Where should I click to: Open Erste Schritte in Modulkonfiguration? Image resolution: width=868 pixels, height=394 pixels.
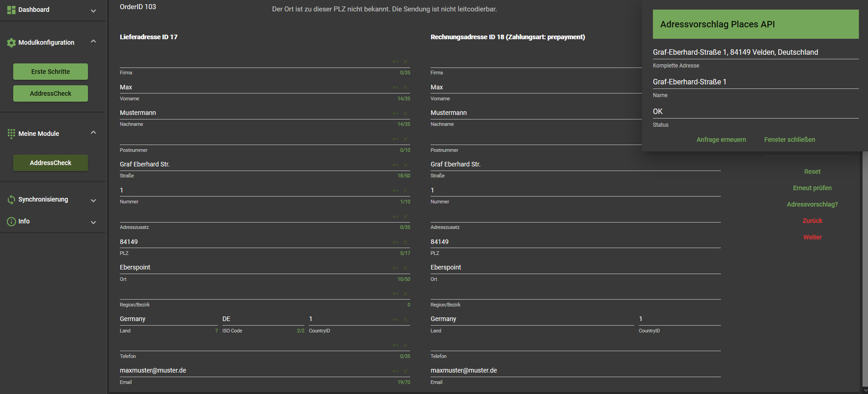pos(51,72)
